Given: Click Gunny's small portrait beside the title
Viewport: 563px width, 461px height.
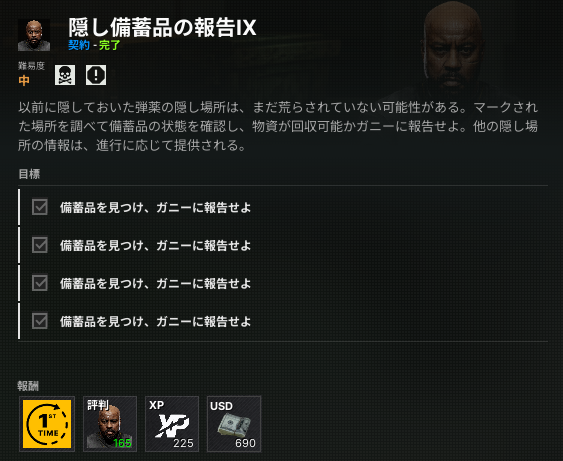Looking at the screenshot, I should pyautogui.click(x=34, y=35).
